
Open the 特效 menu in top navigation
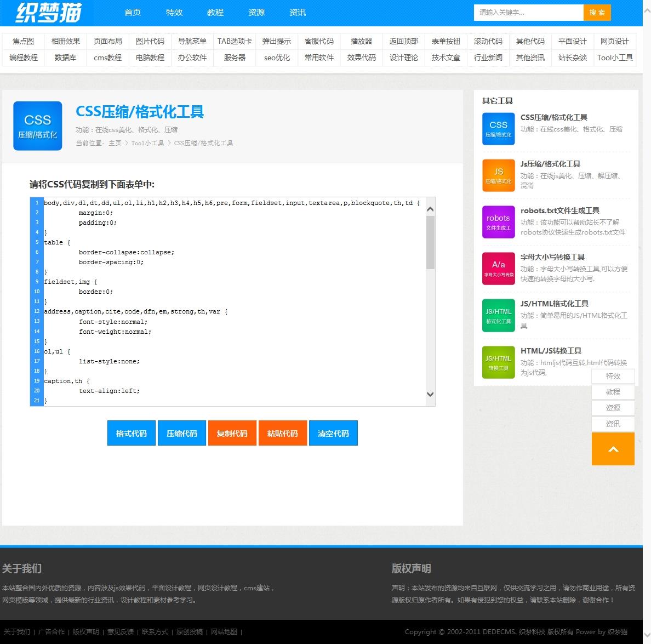(174, 13)
